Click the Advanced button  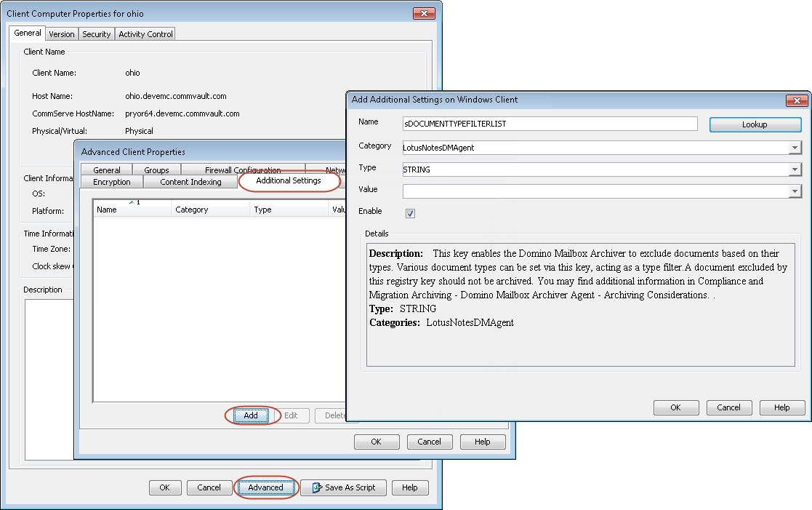[x=265, y=487]
